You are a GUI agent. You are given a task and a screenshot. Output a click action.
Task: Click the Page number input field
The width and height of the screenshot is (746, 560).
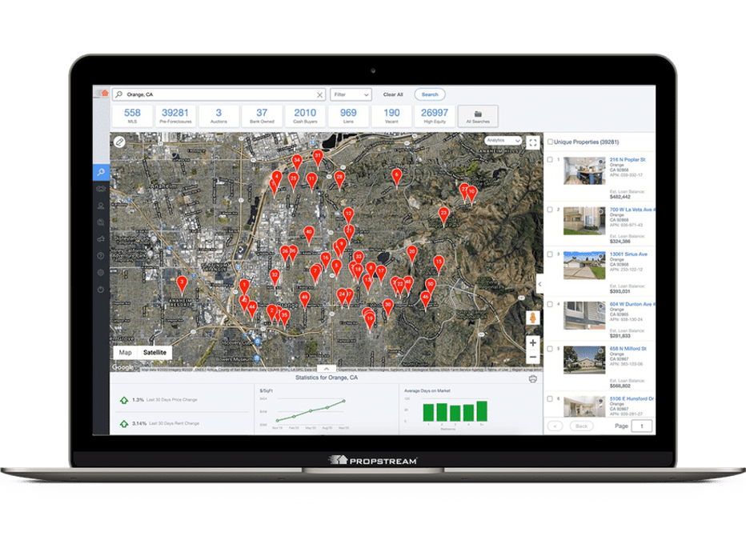pos(642,426)
